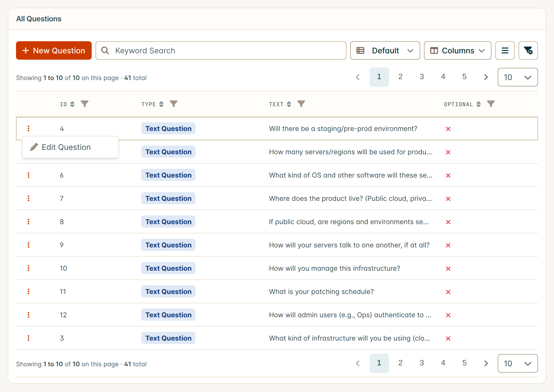This screenshot has width=554, height=392.
Task: Go to page 2 in bottom pagination
Action: (x=400, y=363)
